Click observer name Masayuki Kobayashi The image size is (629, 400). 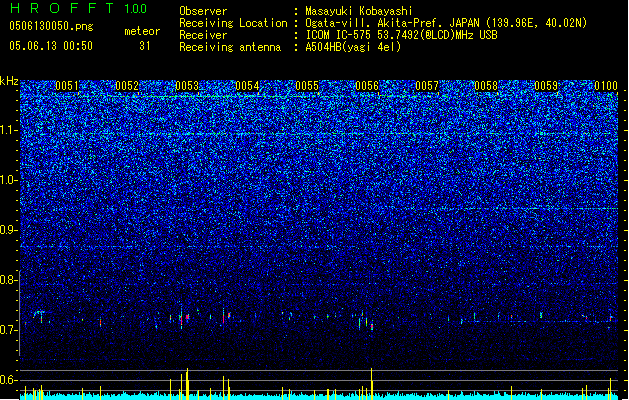359,11
